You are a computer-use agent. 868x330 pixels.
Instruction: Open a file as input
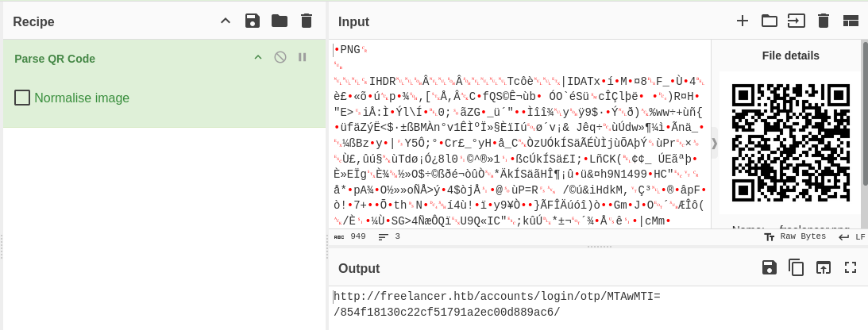tap(796, 21)
